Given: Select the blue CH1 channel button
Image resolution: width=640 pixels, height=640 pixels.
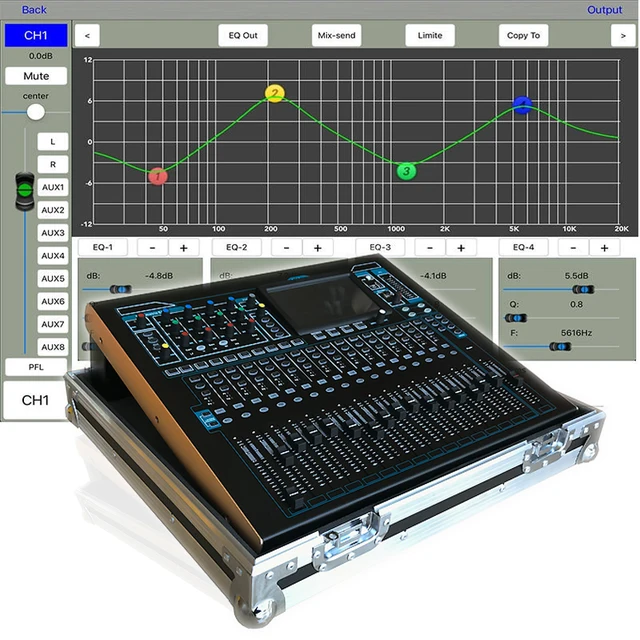Looking at the screenshot, I should pos(36,36).
